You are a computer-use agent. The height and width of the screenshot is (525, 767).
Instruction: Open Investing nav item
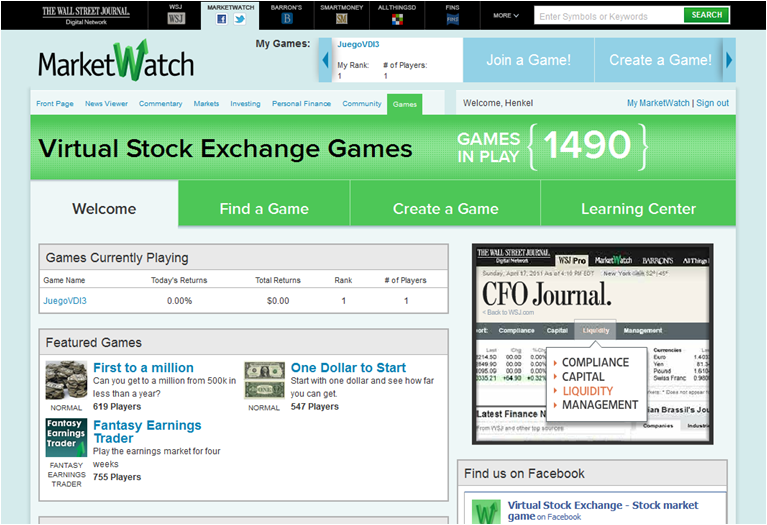coord(246,104)
